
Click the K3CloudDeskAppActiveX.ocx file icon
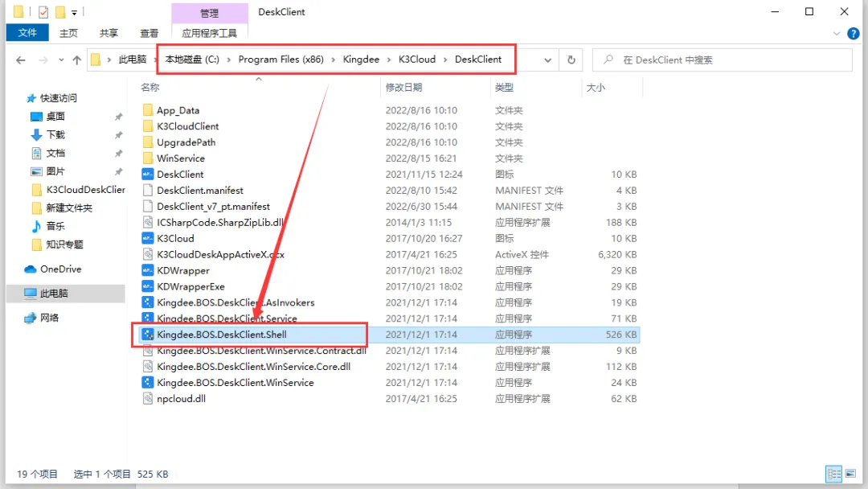tap(147, 255)
